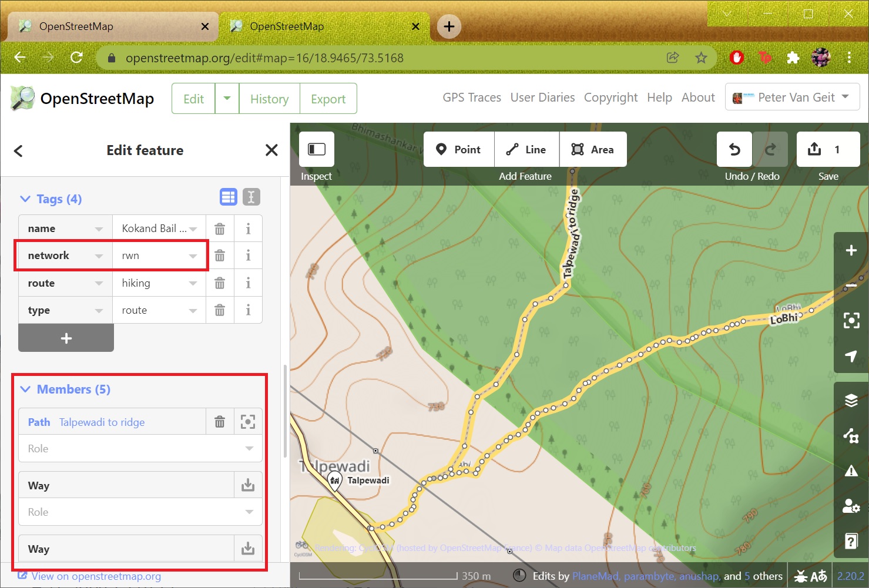Open the History tab

(269, 99)
